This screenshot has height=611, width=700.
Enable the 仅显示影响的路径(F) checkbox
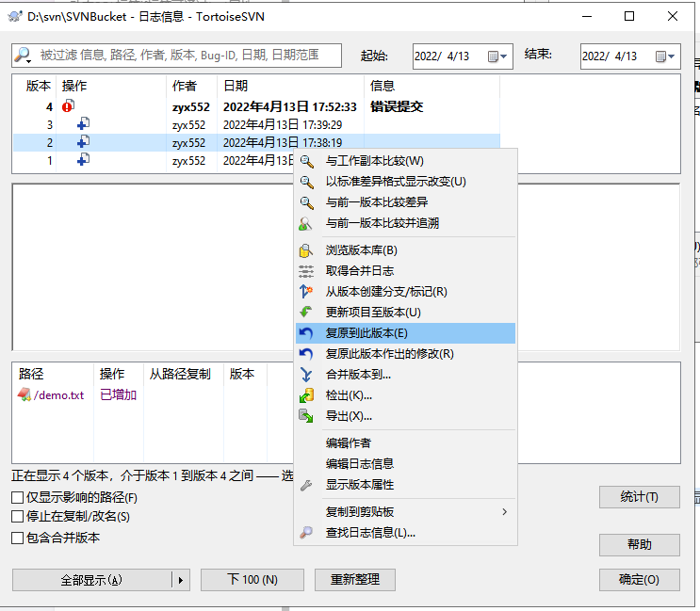tap(17, 497)
